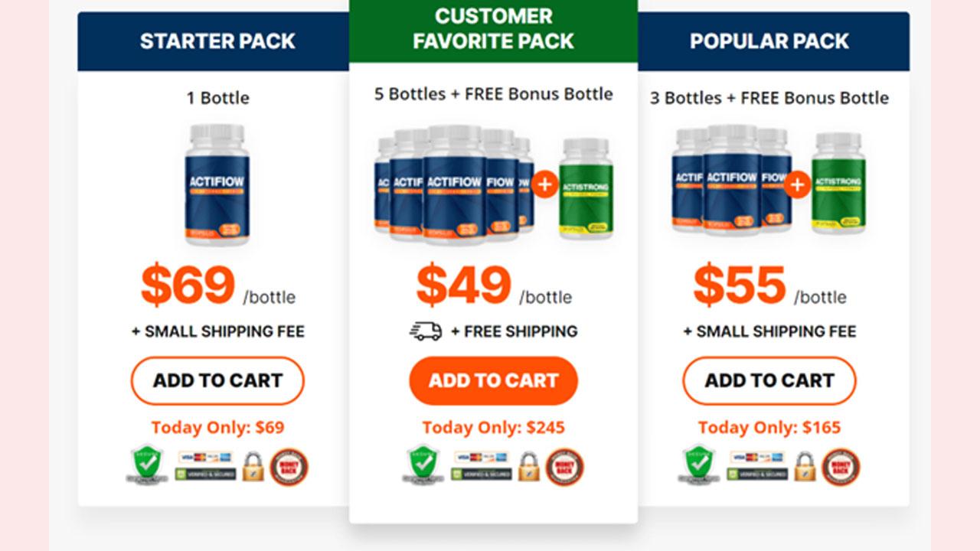Screen dimensions: 980x551
Task: Click the padlock icon under Starter Pack
Action: tap(253, 466)
